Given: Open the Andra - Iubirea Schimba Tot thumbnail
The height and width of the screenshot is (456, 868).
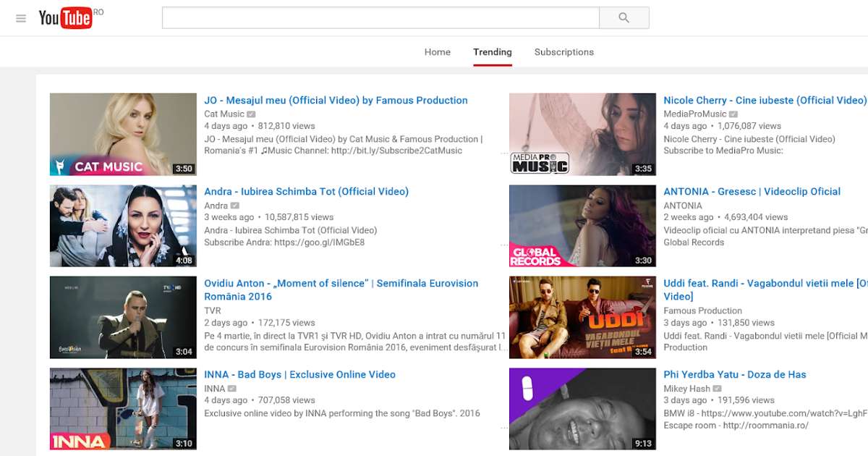Looking at the screenshot, I should click(x=123, y=227).
